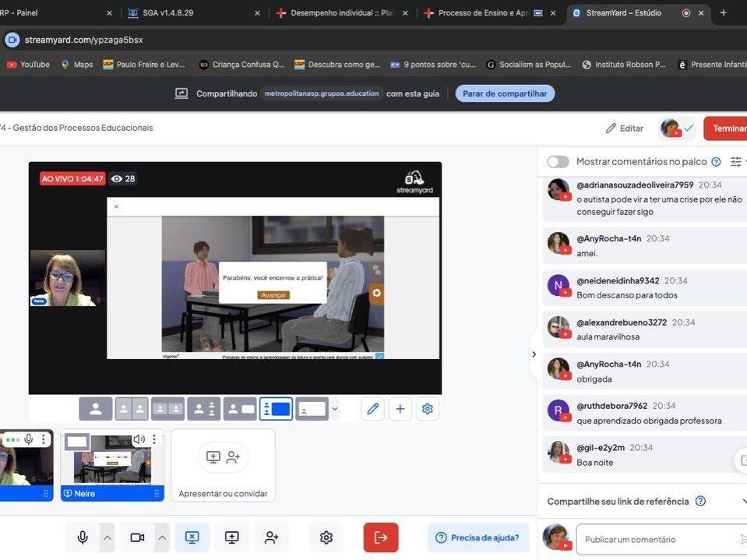Viewport: 747px width, 560px height.
Task: Open studio settings gear in bottom toolbar
Action: pyautogui.click(x=326, y=537)
